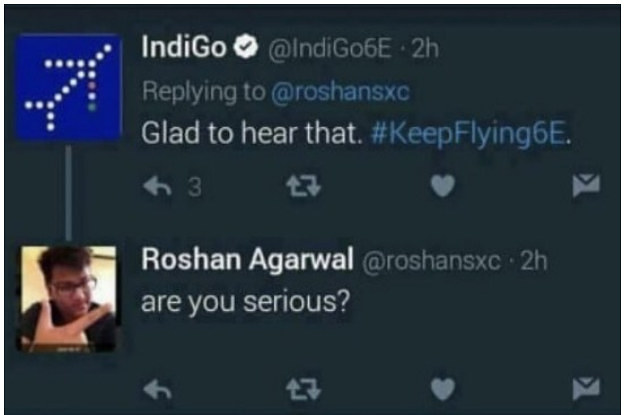Open the IndiGo tweet's 2h timestamp
Screen dimensions: 625x415
[x=425, y=49]
